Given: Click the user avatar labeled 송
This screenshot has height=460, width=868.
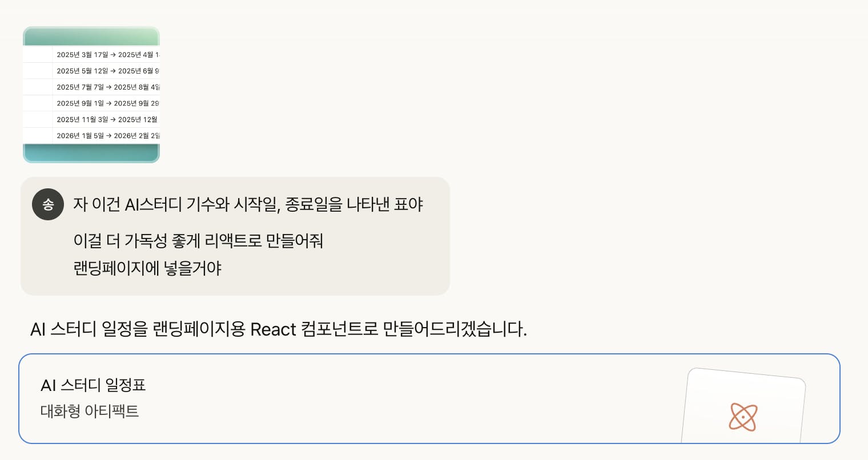Looking at the screenshot, I should (48, 204).
